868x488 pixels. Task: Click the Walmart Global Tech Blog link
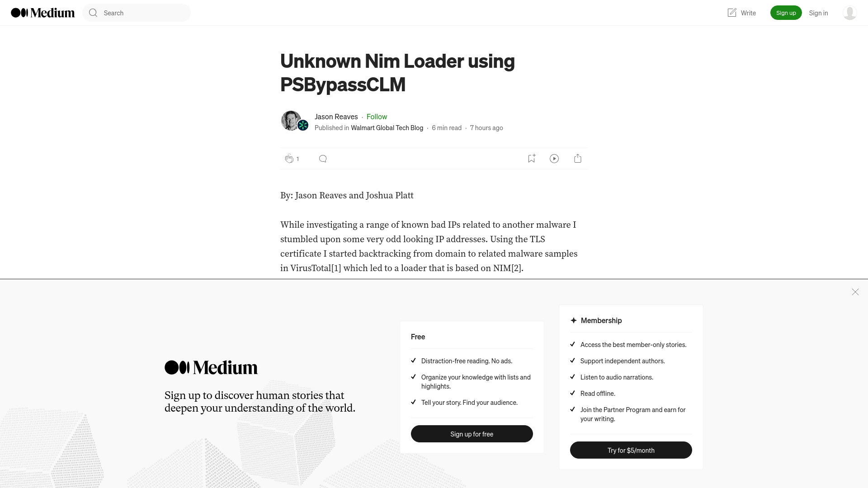tap(387, 127)
